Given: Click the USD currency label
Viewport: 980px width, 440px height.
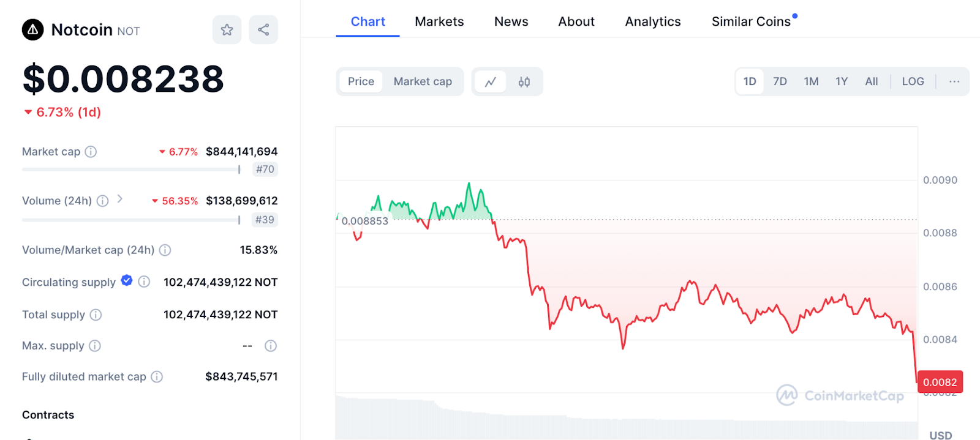Looking at the screenshot, I should (x=941, y=435).
